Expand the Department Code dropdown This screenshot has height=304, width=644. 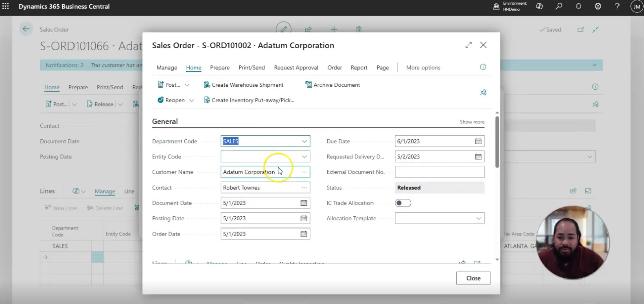coord(304,141)
